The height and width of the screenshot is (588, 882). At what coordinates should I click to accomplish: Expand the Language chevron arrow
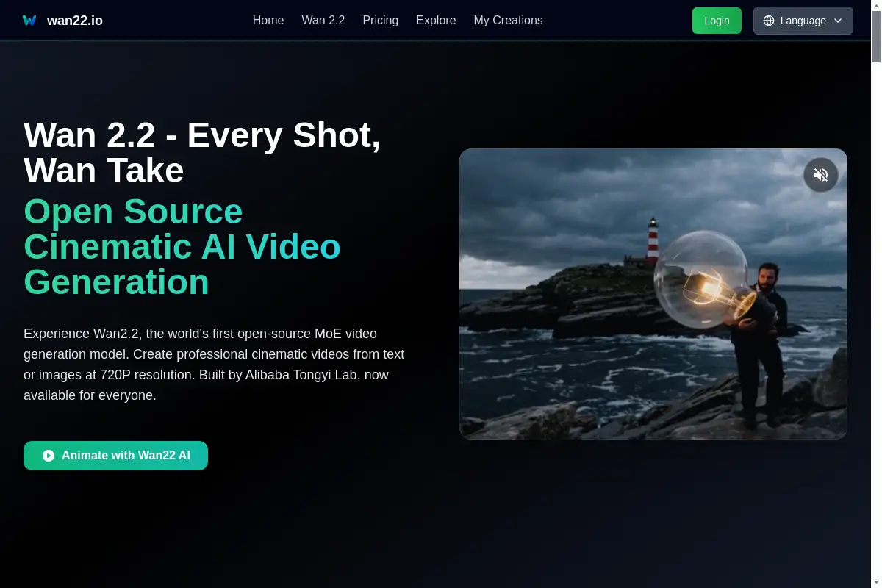point(838,21)
